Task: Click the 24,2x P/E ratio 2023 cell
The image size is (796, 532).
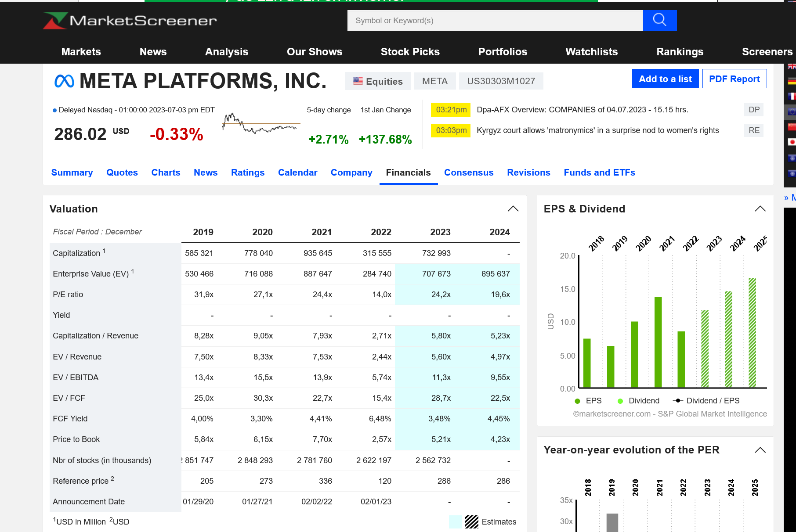Action: [441, 295]
